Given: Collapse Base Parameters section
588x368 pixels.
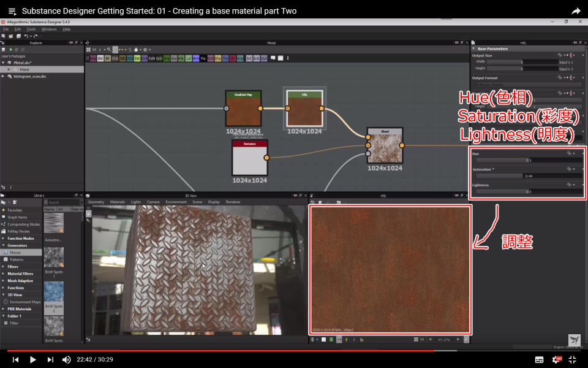Looking at the screenshot, I should click(x=473, y=49).
